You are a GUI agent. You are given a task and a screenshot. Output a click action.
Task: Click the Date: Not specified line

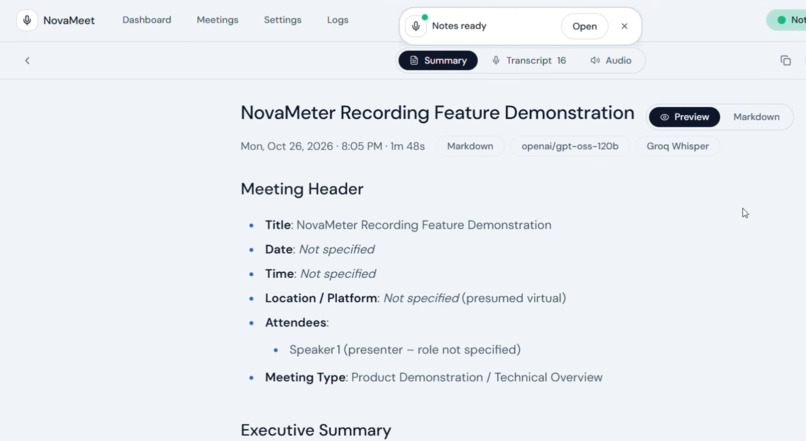320,249
